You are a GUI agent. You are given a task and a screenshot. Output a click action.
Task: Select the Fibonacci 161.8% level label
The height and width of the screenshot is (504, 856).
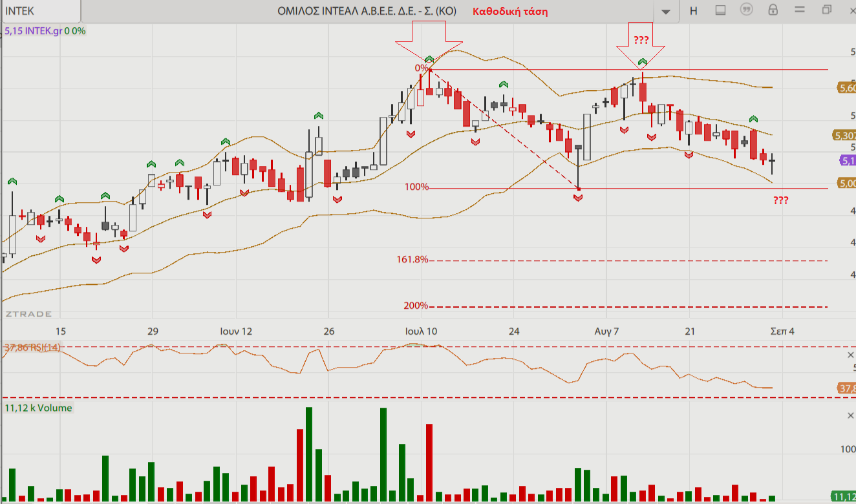412,259
